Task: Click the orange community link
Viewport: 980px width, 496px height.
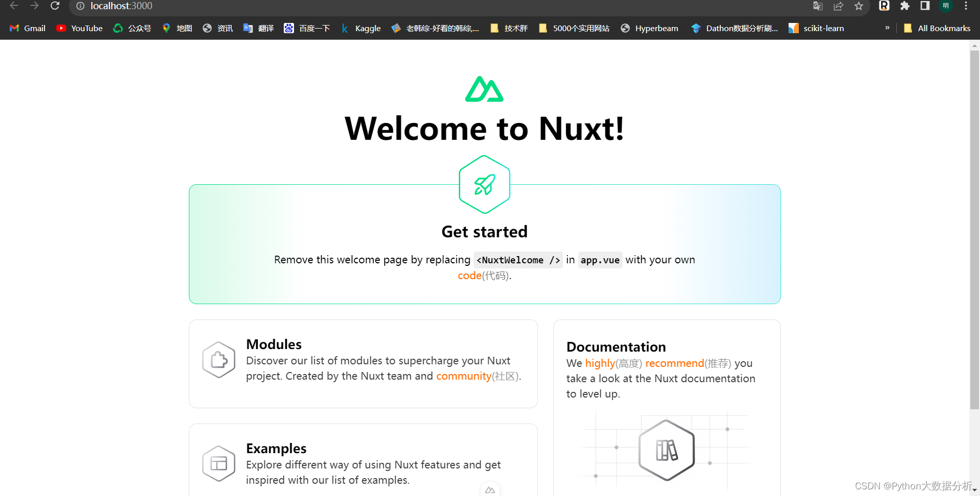Action: point(463,376)
